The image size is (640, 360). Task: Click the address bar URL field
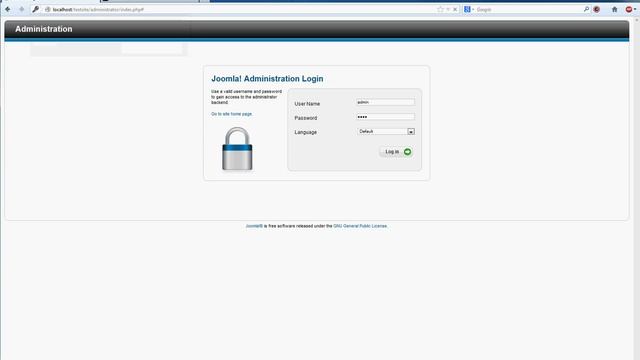[x=241, y=9]
